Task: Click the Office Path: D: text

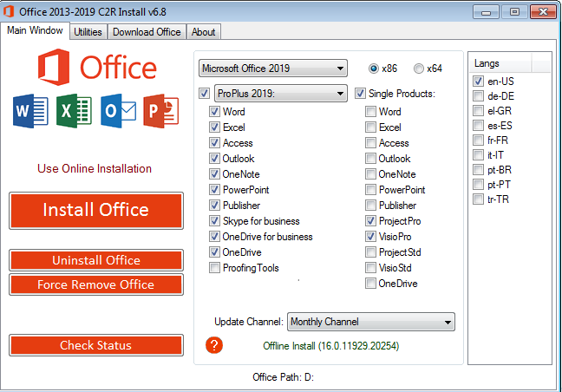Action: tap(283, 377)
